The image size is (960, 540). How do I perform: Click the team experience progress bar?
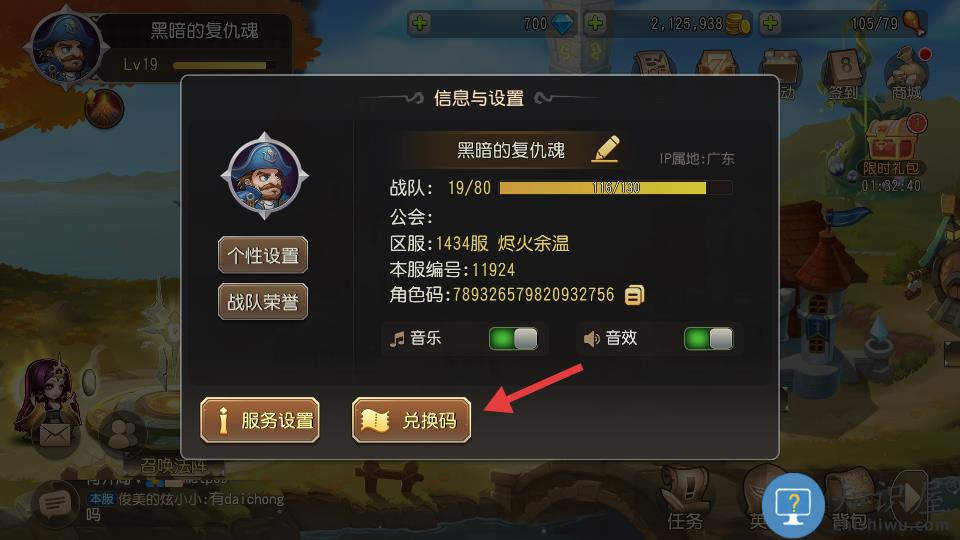click(616, 187)
